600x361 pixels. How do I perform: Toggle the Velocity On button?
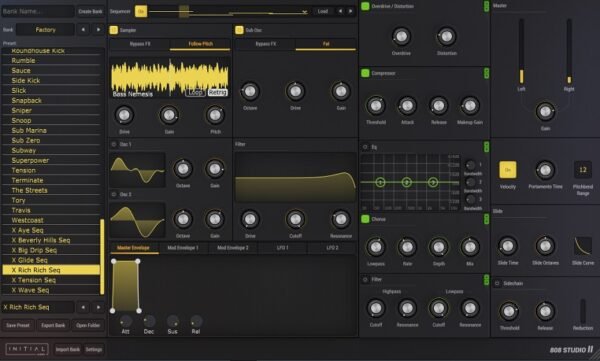click(x=508, y=170)
